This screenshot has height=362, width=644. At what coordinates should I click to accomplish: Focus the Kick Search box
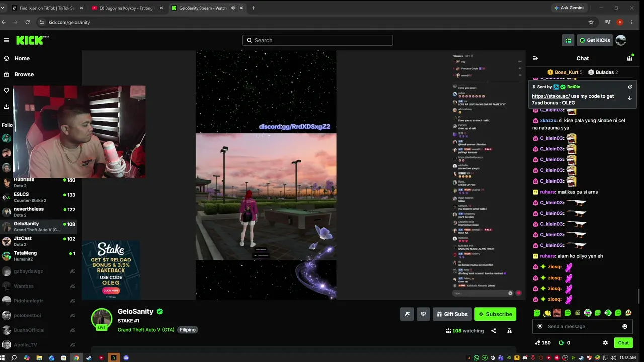click(317, 40)
